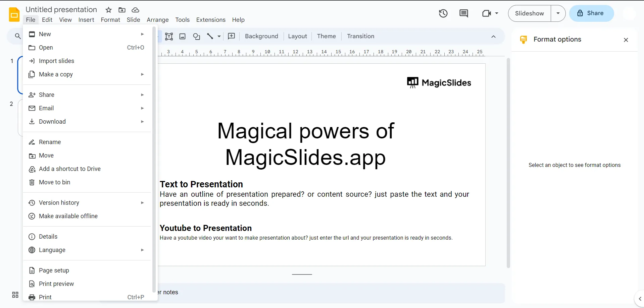Open the Extensions menu
Viewport: 644px width, 308px height.
coord(211,20)
